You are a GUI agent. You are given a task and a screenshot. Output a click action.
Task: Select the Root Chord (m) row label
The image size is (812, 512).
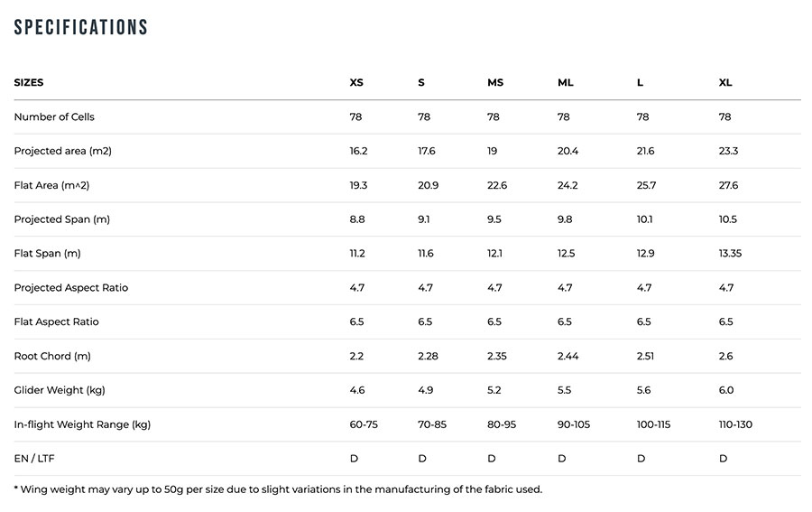point(52,357)
